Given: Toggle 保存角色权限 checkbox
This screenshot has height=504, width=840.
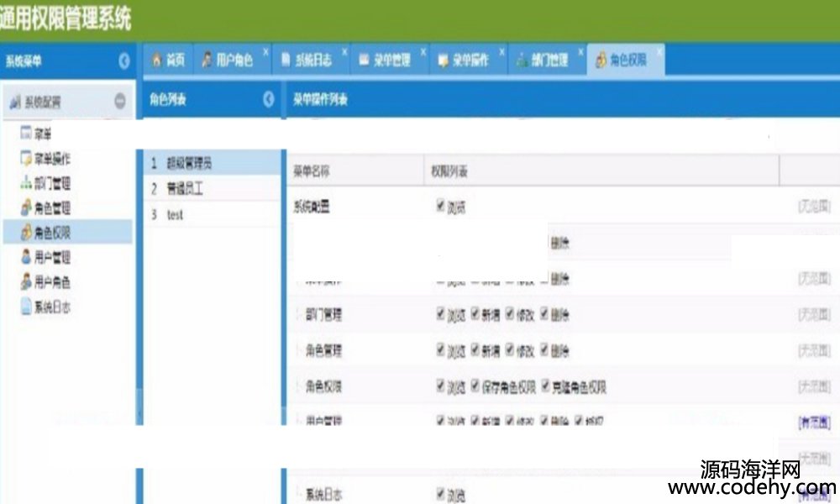Looking at the screenshot, I should pyautogui.click(x=475, y=386).
